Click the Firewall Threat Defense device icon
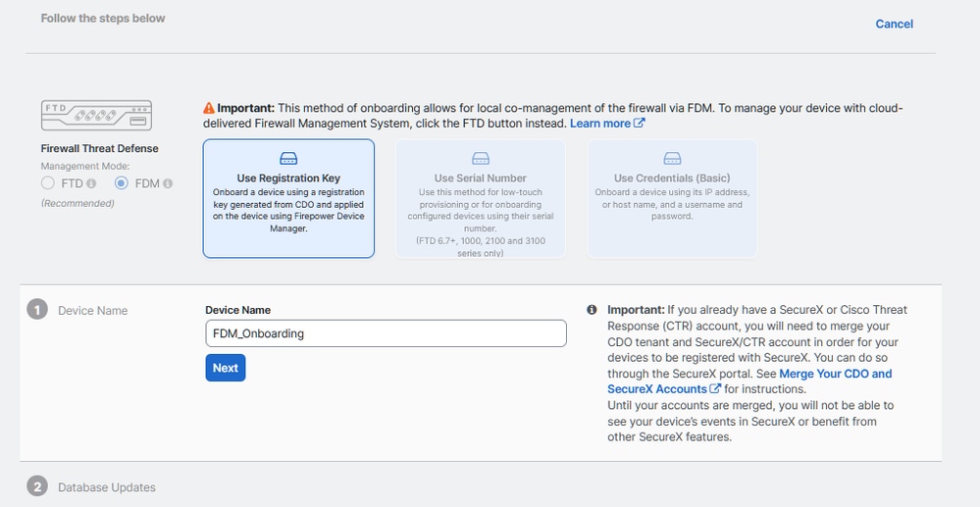980x507 pixels. point(96,115)
